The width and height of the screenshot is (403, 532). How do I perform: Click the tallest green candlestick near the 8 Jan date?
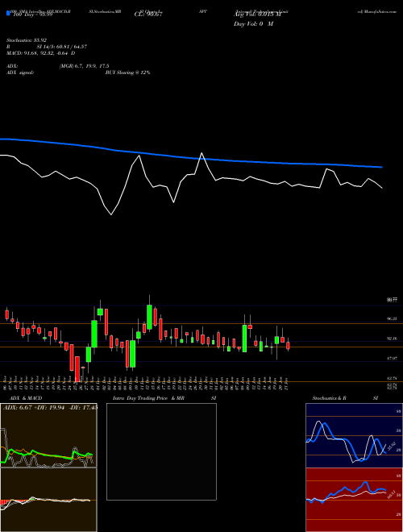244,339
